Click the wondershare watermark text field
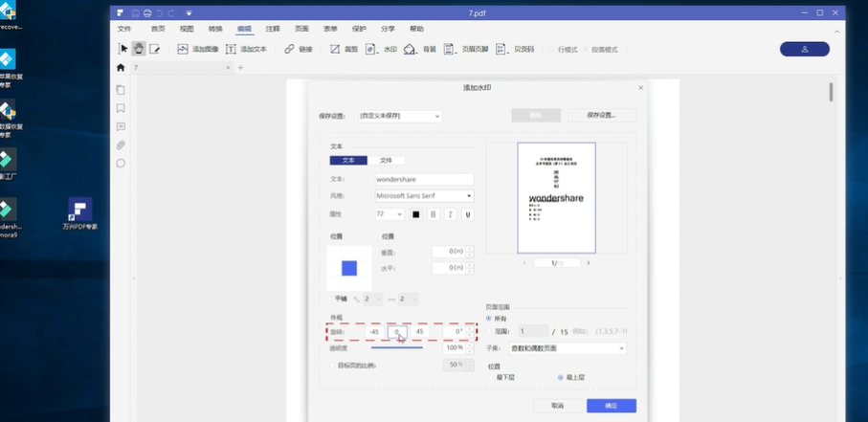The image size is (868, 422). pyautogui.click(x=424, y=180)
